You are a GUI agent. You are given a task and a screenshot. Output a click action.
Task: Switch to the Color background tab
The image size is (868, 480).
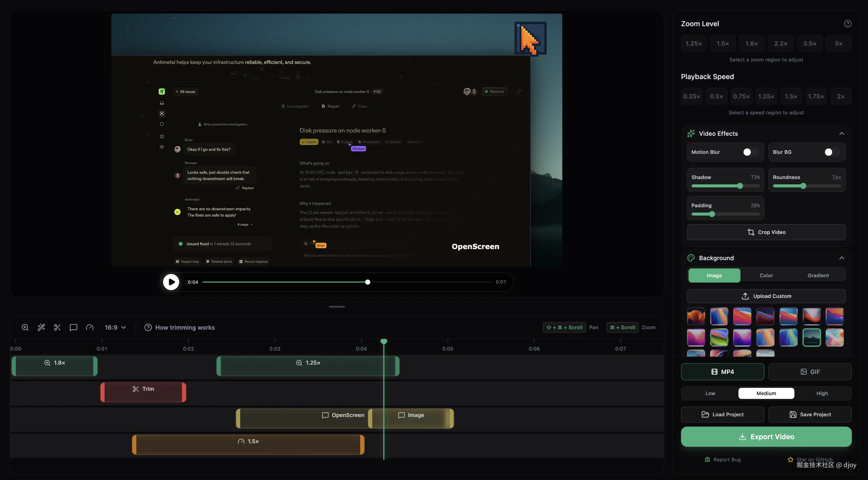point(766,275)
